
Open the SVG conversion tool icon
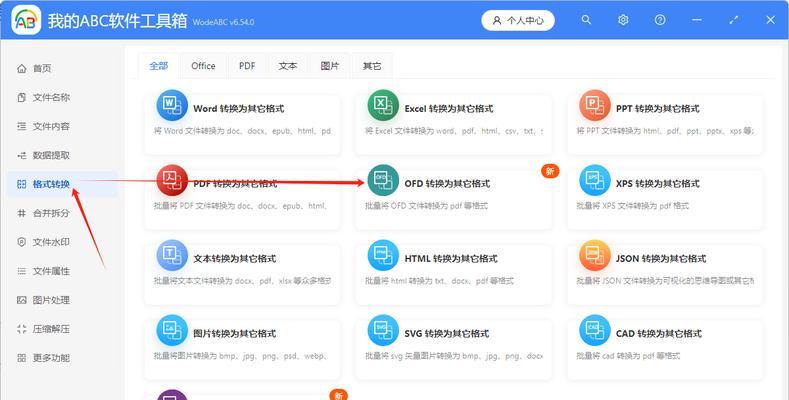click(383, 330)
